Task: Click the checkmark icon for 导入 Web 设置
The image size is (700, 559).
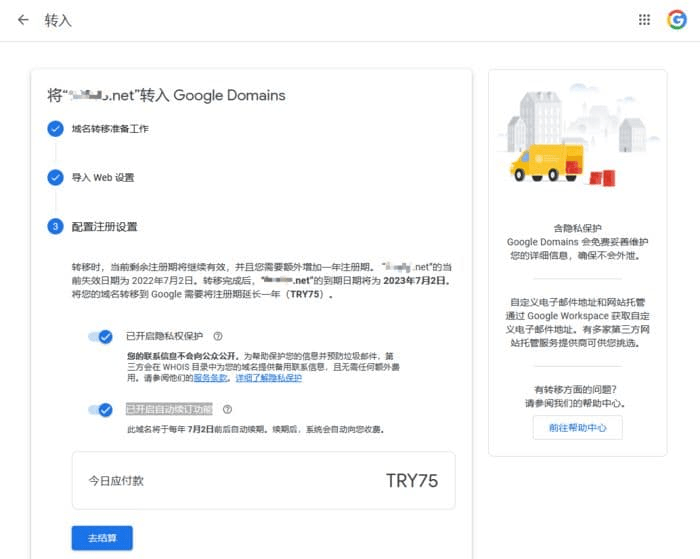Action: (x=55, y=178)
